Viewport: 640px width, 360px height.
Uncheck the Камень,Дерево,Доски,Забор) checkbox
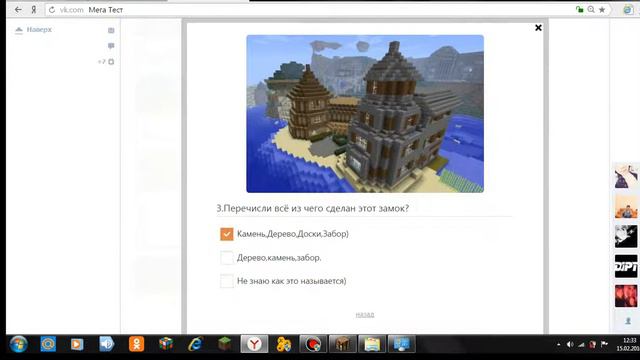click(227, 234)
